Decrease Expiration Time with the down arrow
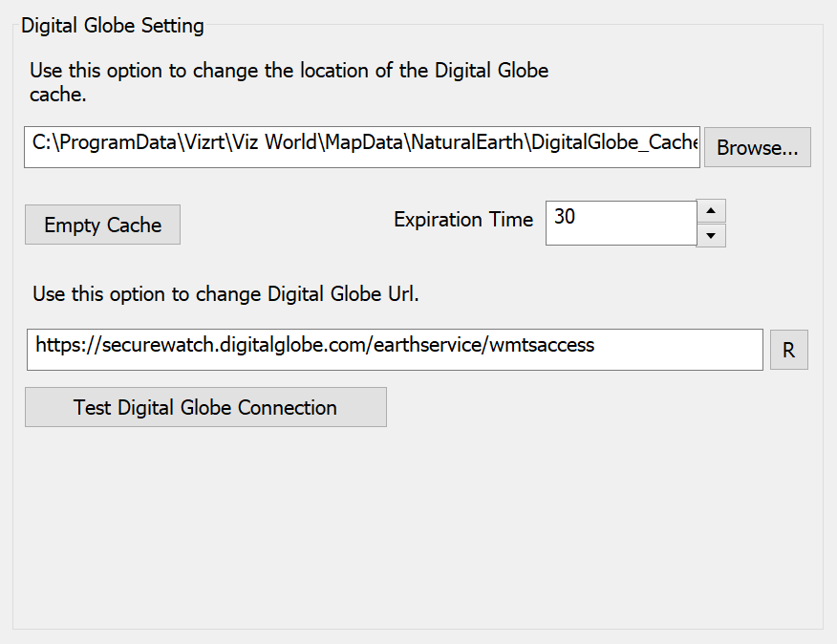This screenshot has width=837, height=644. pyautogui.click(x=711, y=235)
